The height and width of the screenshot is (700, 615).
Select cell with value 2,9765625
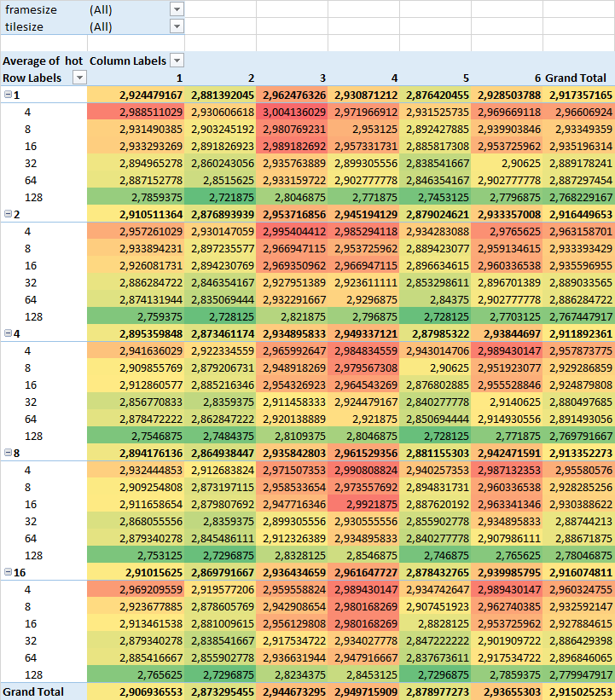508,231
